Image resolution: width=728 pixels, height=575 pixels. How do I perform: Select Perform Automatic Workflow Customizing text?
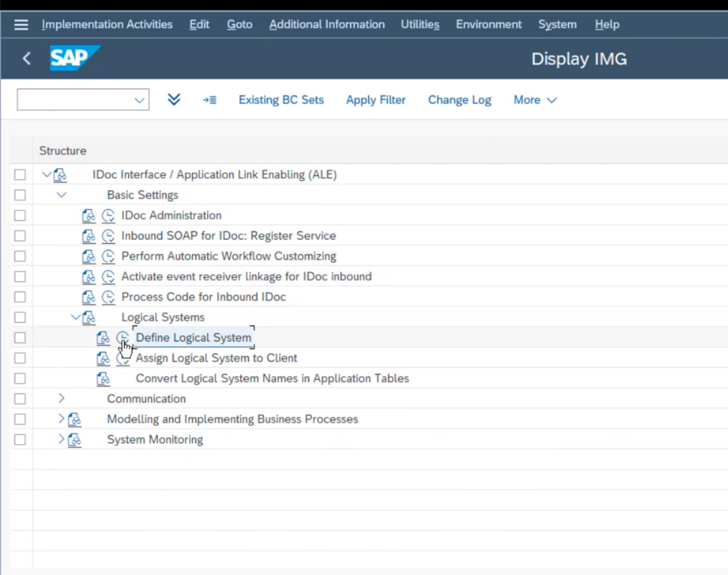(229, 256)
